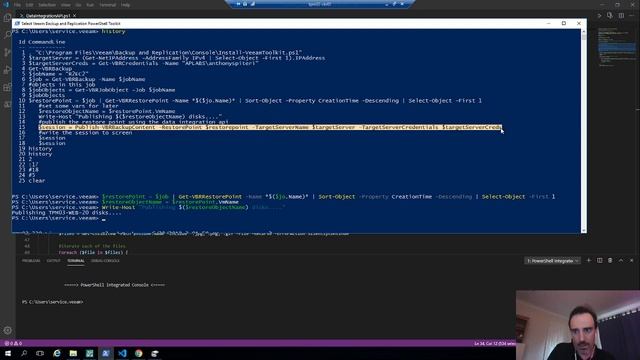
Task: Open the Run menu
Action: [90, 5]
